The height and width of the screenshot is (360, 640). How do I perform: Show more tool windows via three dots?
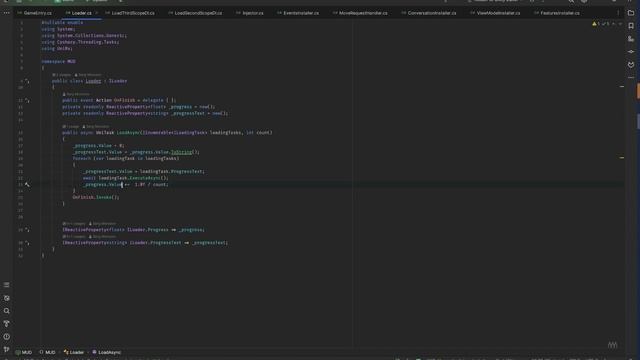point(7,13)
